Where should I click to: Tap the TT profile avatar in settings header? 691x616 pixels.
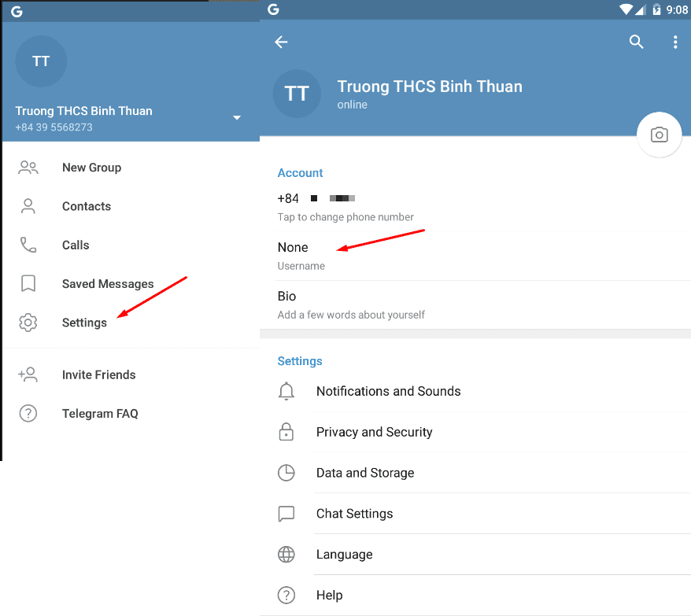297,94
